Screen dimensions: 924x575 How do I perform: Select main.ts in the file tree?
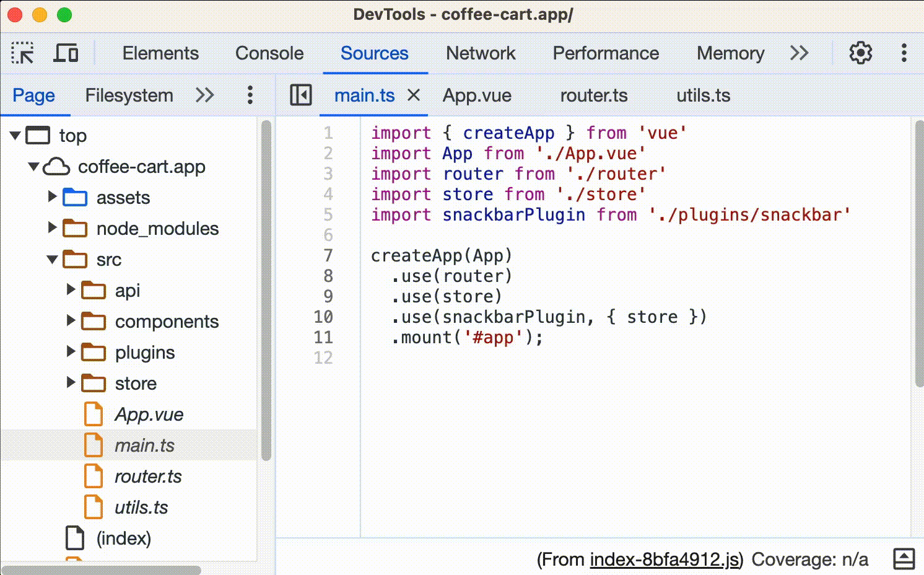click(145, 446)
